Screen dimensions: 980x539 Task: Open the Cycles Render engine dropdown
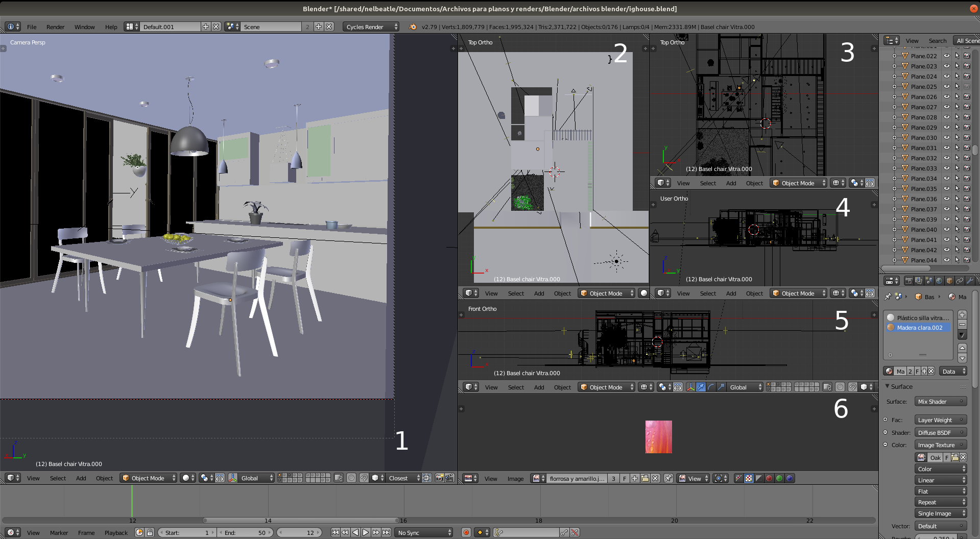[371, 27]
